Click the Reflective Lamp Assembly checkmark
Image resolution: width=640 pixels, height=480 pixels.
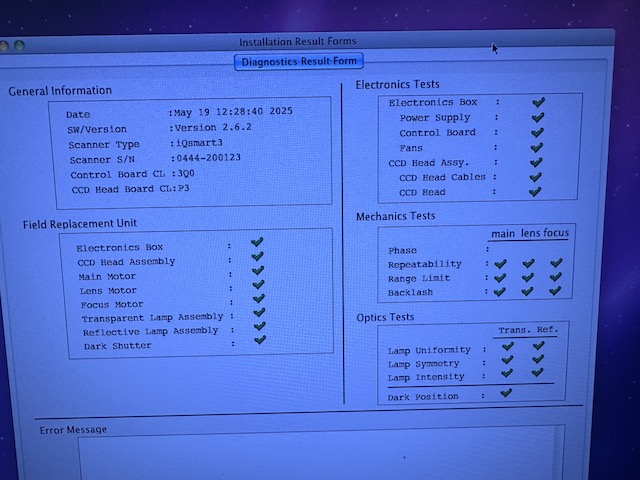click(260, 326)
